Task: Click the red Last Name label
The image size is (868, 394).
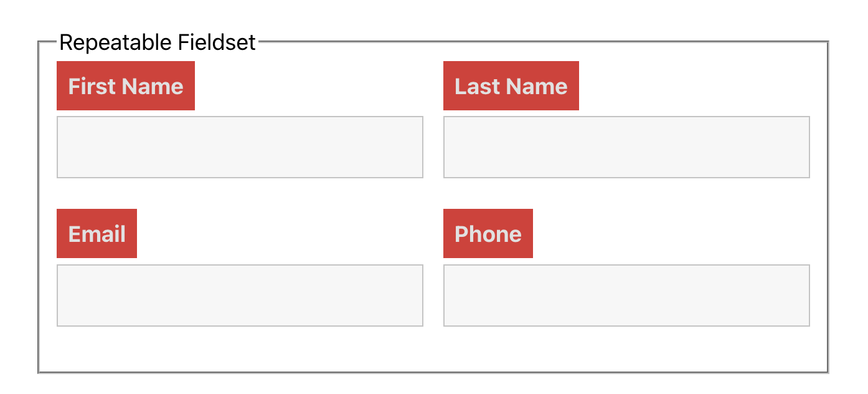Action: pyautogui.click(x=511, y=86)
